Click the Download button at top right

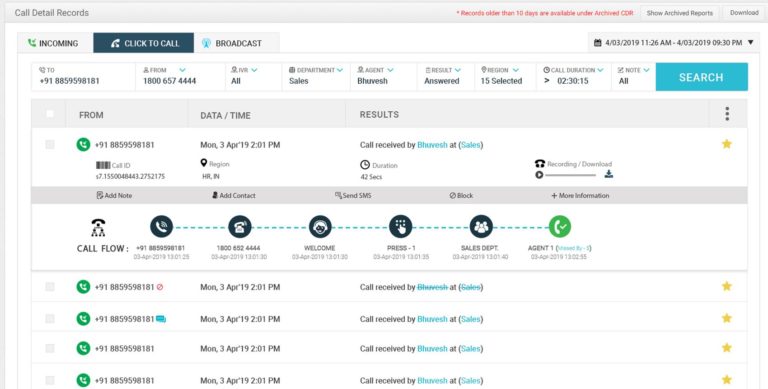[x=744, y=13]
